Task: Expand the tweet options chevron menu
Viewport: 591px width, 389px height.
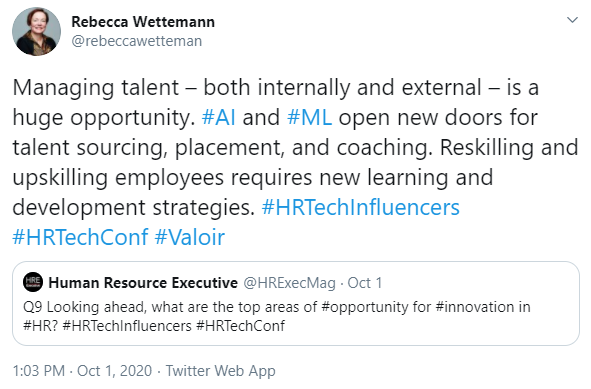Action: click(x=573, y=20)
